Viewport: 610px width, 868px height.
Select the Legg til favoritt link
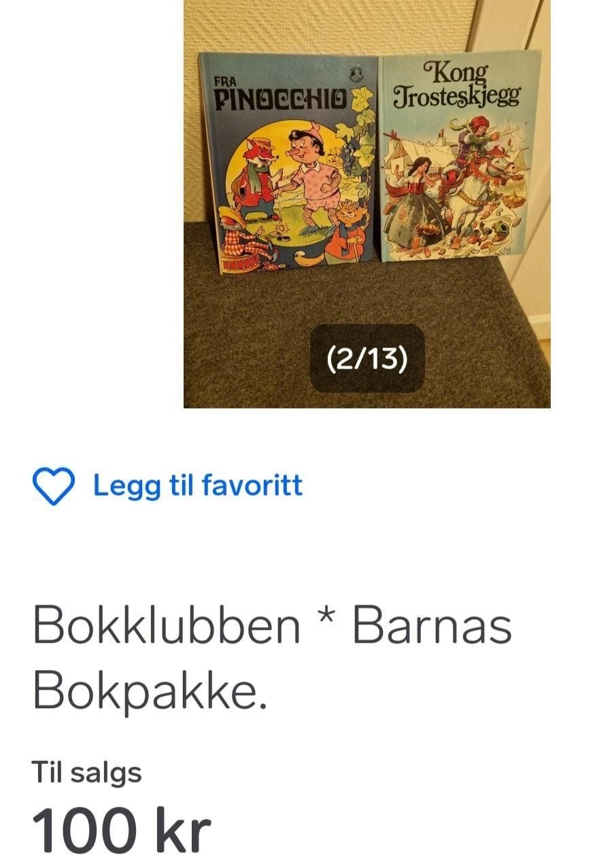pos(198,486)
